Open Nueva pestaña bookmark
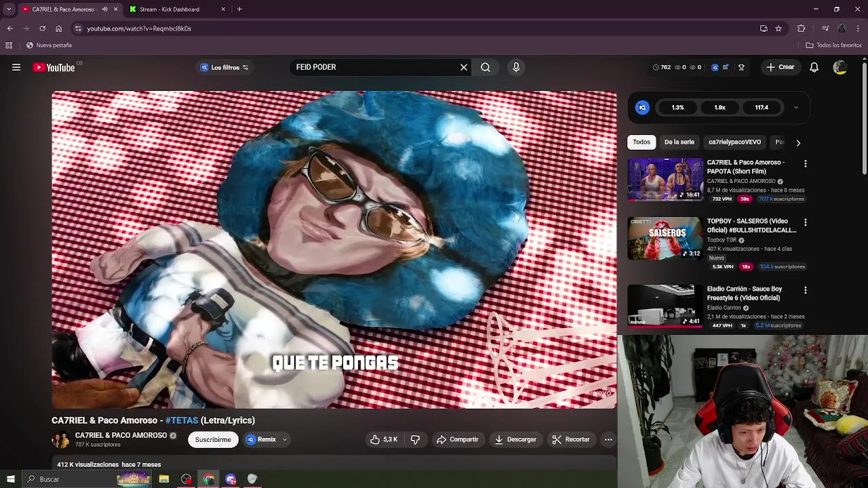This screenshot has height=488, width=868. [49, 45]
